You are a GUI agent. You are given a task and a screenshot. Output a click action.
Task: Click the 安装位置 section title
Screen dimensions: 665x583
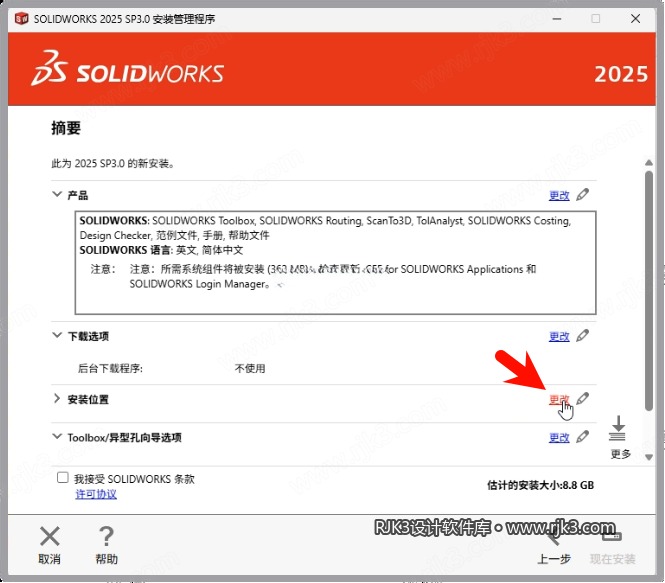pyautogui.click(x=88, y=399)
